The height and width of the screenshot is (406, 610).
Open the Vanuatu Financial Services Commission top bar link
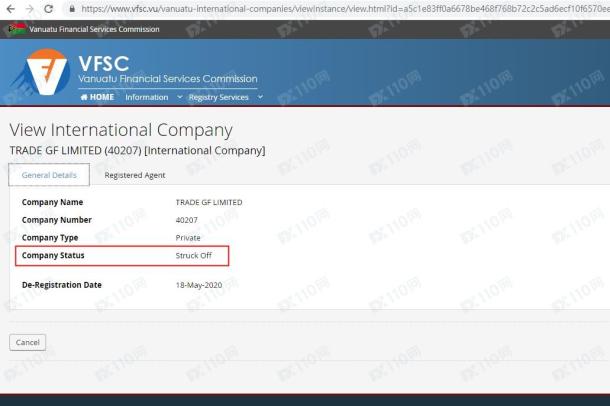coord(94,29)
